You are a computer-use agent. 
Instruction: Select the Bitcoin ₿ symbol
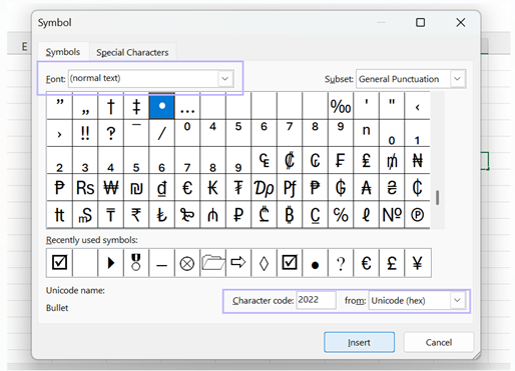coord(289,215)
